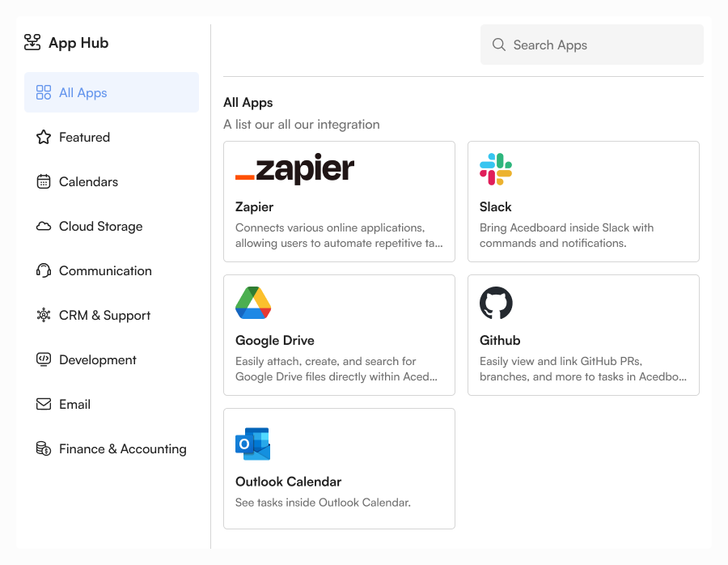
Task: Select Finance & Accounting category
Action: tap(112, 449)
